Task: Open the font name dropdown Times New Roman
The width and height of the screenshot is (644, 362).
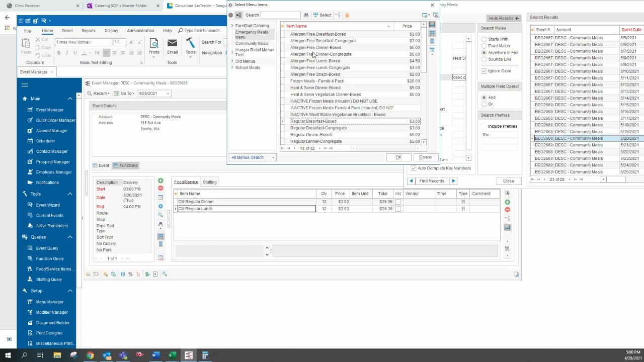Action: pyautogui.click(x=108, y=42)
